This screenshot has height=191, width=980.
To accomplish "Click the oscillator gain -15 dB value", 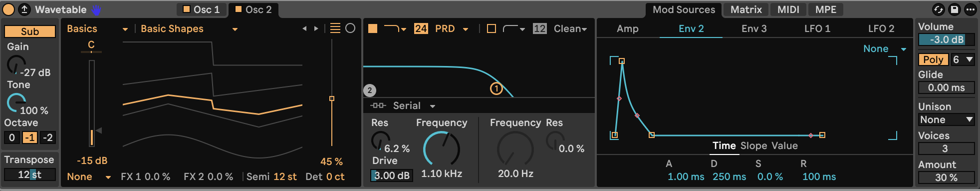I will (x=92, y=161).
